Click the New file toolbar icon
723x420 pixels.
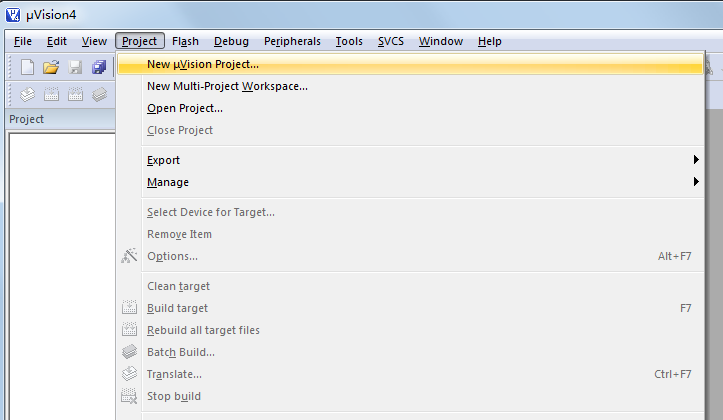pyautogui.click(x=28, y=67)
